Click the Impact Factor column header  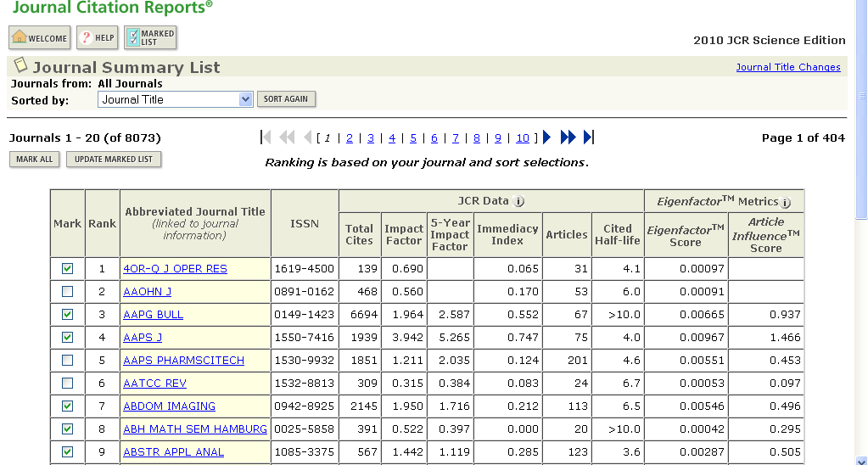[404, 235]
